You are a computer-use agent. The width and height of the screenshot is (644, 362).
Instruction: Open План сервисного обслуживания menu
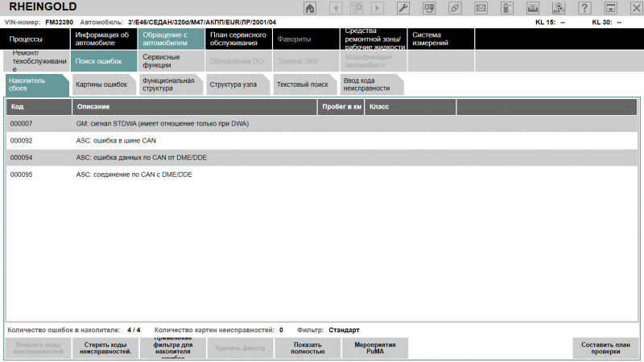pyautogui.click(x=238, y=39)
